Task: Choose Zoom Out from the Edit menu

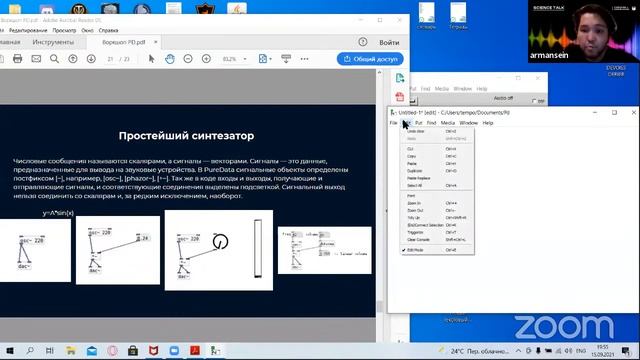Action: click(437, 211)
